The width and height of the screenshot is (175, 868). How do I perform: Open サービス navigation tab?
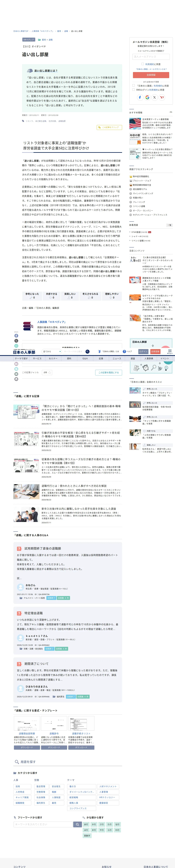(37, 358)
